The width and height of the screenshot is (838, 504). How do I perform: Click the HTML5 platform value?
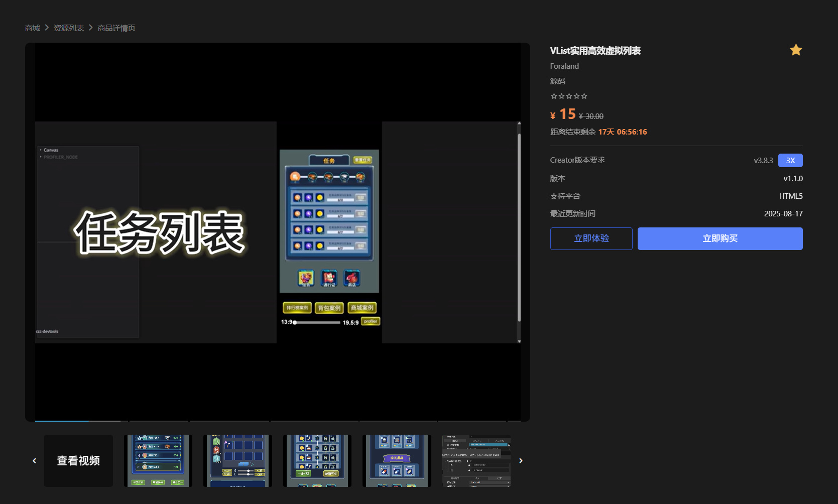pos(791,196)
